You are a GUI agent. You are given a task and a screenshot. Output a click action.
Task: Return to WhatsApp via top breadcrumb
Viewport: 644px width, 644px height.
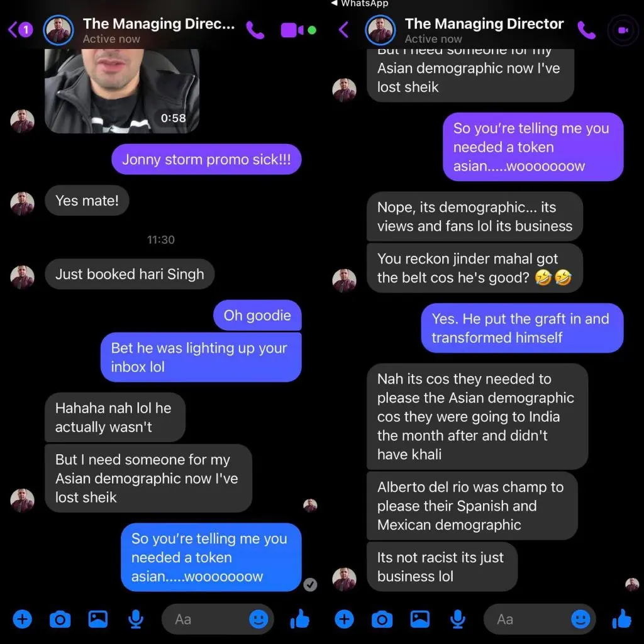click(360, 3)
